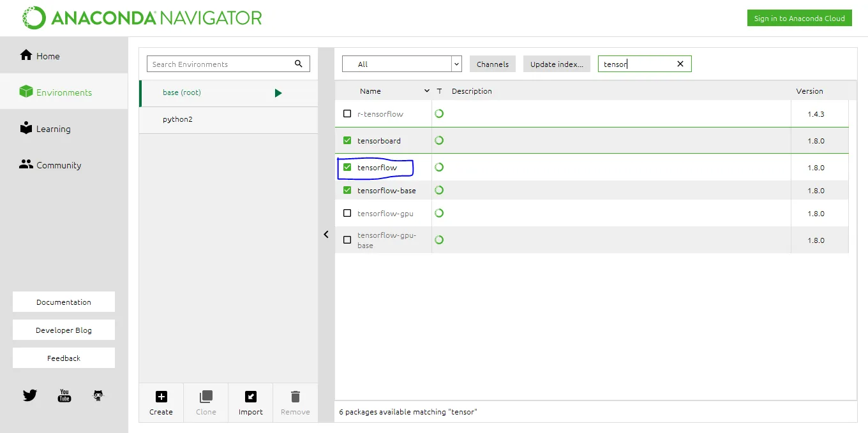The image size is (868, 433).
Task: Click the Environments cube icon
Action: (26, 92)
